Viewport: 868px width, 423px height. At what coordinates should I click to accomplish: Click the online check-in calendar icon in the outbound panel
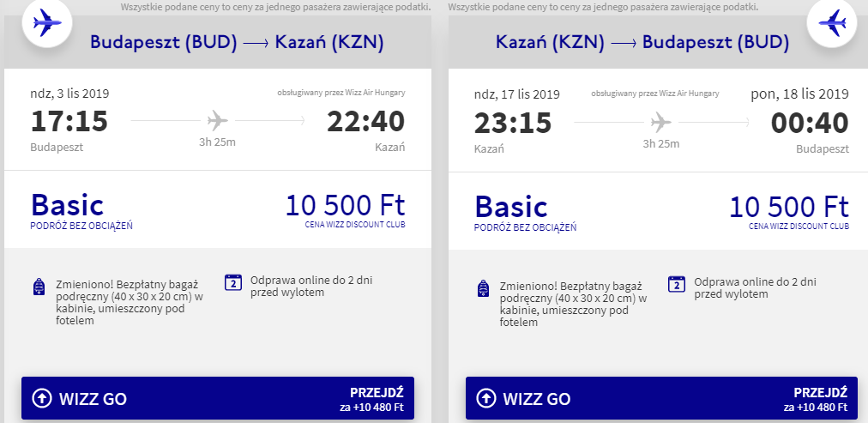[233, 281]
